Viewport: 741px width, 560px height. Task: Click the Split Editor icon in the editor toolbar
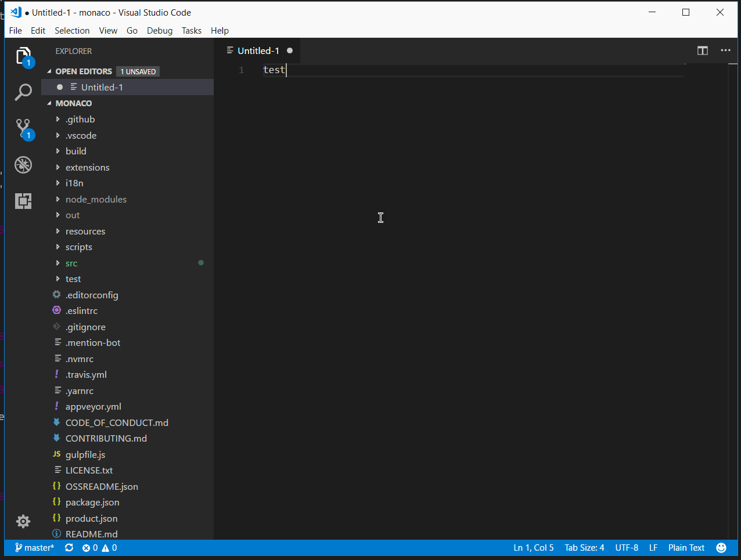click(702, 50)
